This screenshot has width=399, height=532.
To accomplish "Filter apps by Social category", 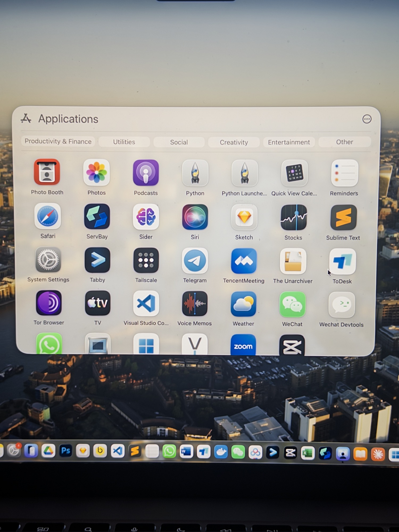I will point(179,142).
